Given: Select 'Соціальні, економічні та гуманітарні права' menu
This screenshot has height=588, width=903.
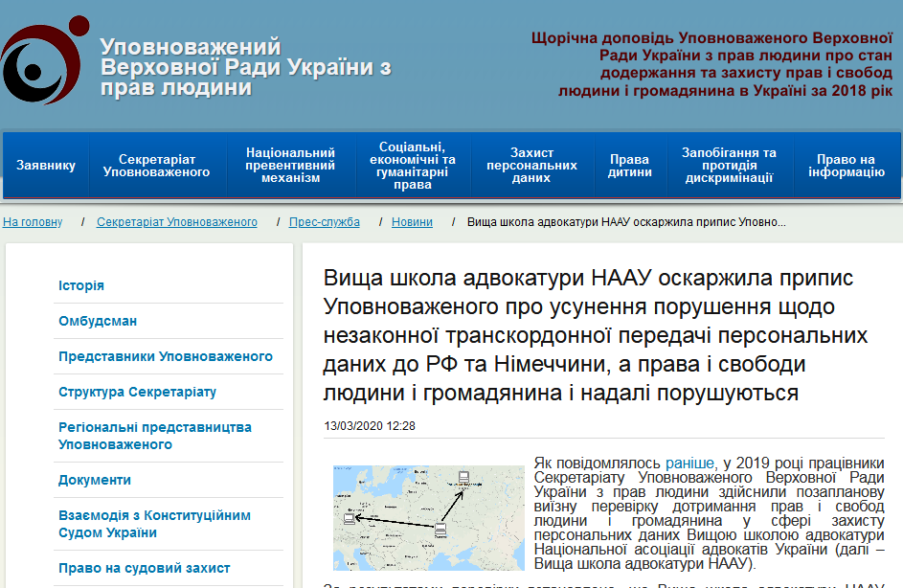Looking at the screenshot, I should pos(413,166).
